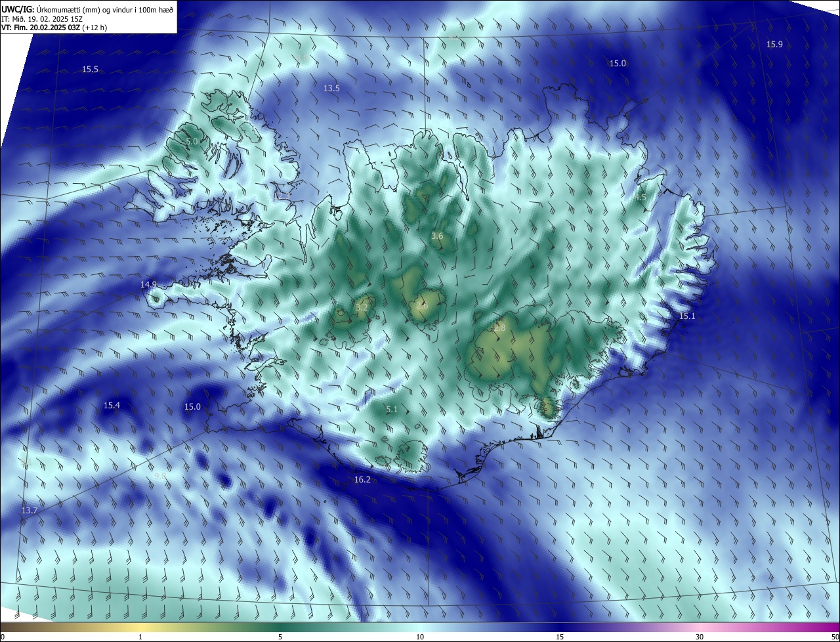The width and height of the screenshot is (840, 642).
Task: Click the map value label 5.1
Action: click(x=392, y=410)
